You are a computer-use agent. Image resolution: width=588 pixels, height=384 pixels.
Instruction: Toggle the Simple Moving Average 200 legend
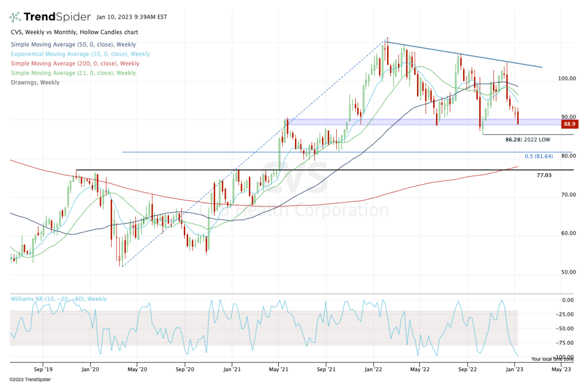coord(74,64)
